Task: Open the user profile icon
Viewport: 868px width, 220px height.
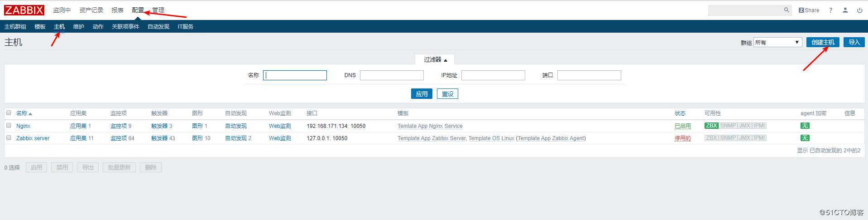Action: (x=845, y=10)
